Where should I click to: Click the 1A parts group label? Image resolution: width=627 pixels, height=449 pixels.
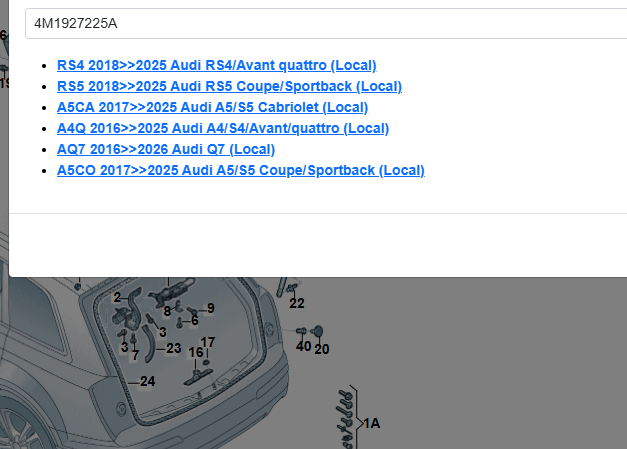click(371, 423)
